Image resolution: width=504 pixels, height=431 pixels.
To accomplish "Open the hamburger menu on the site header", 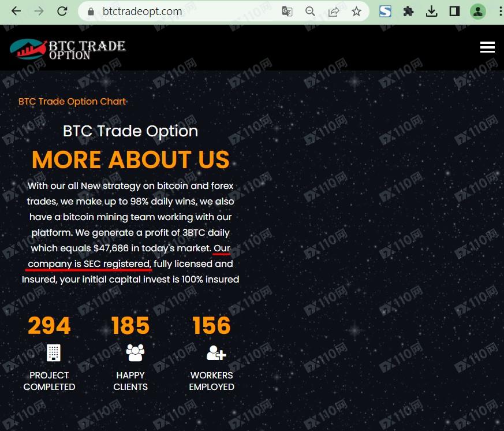I will pos(487,47).
